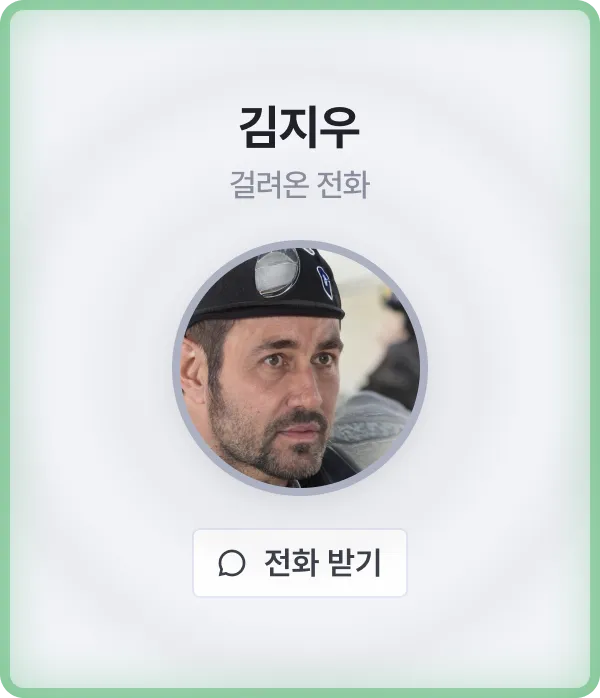
Task: Select the 전화 받기 label text
Action: tap(323, 563)
